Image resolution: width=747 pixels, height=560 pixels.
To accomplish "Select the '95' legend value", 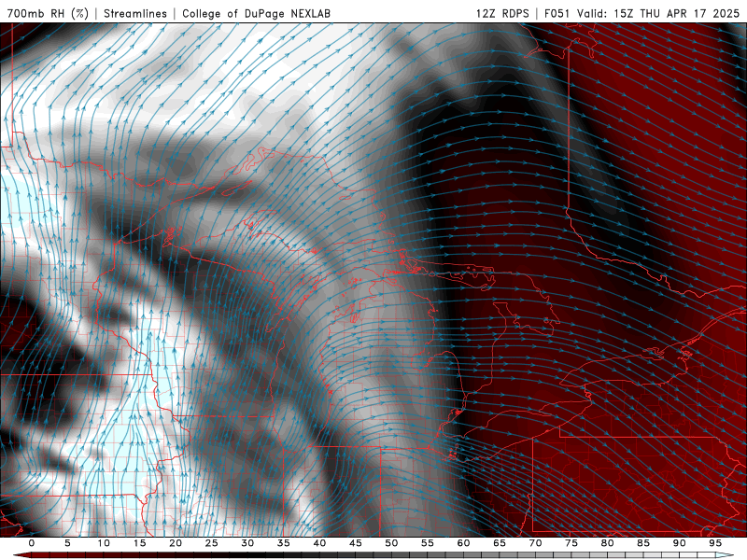I will (715, 543).
